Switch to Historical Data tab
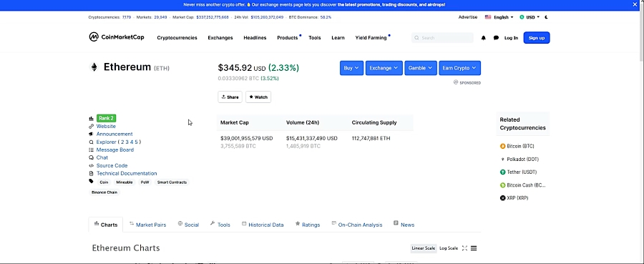644x264 pixels. pyautogui.click(x=263, y=225)
